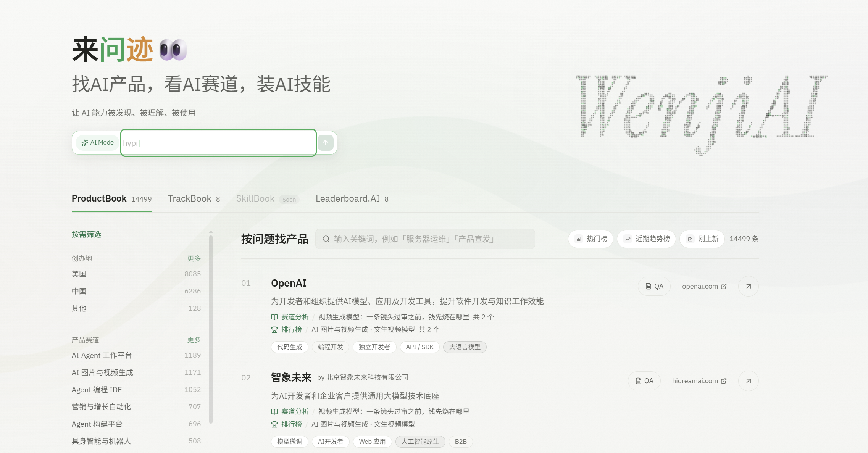Filter by 其他 origin

click(136, 308)
